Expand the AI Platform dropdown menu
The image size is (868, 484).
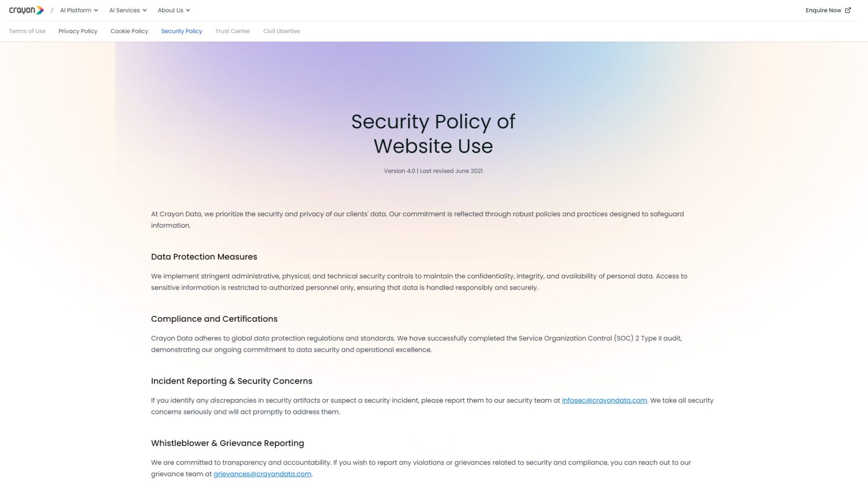click(x=79, y=10)
